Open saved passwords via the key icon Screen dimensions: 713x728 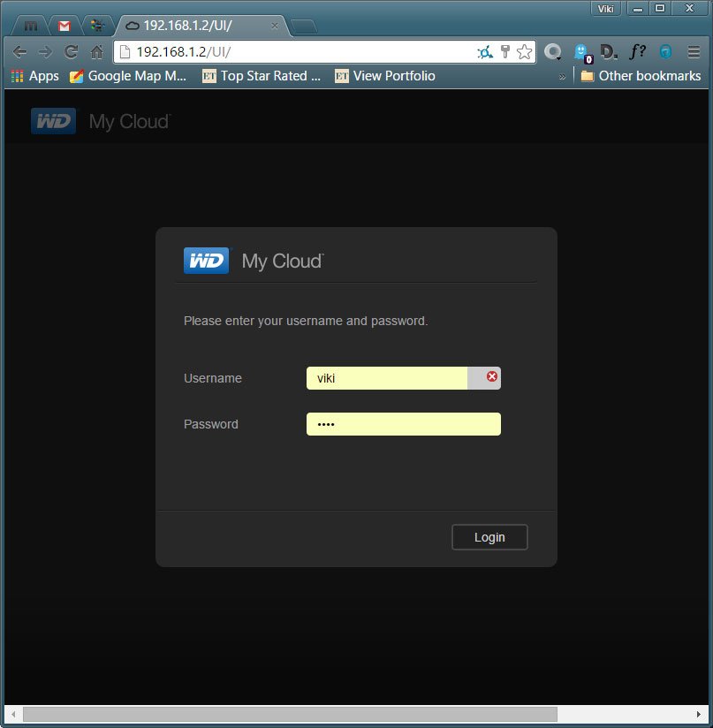pos(505,51)
